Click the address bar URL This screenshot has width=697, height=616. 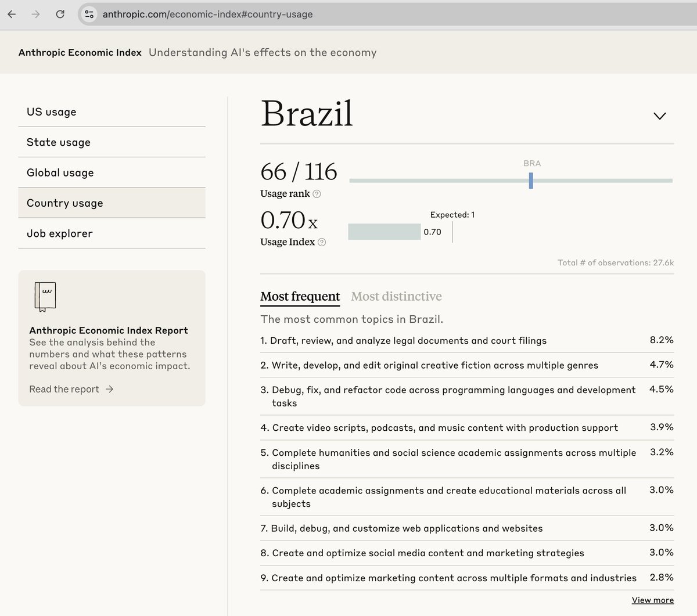point(207,14)
